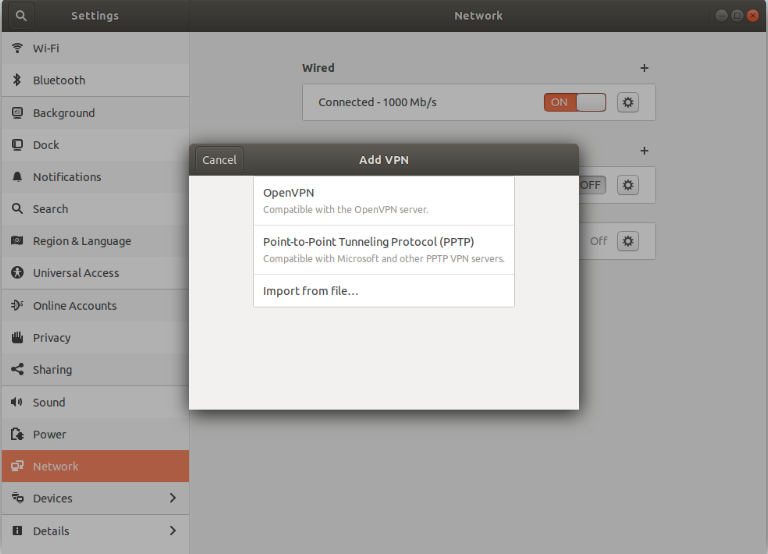
Task: Open the Notifications panel
Action: 66,177
